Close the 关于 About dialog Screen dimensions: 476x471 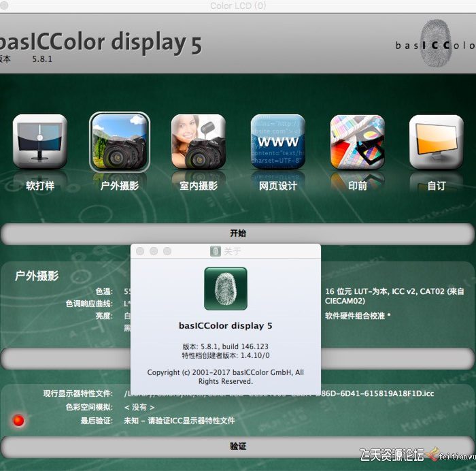coord(140,251)
